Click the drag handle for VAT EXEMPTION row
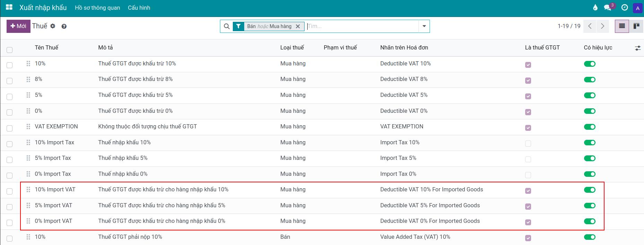This screenshot has height=245, width=644. click(x=28, y=127)
